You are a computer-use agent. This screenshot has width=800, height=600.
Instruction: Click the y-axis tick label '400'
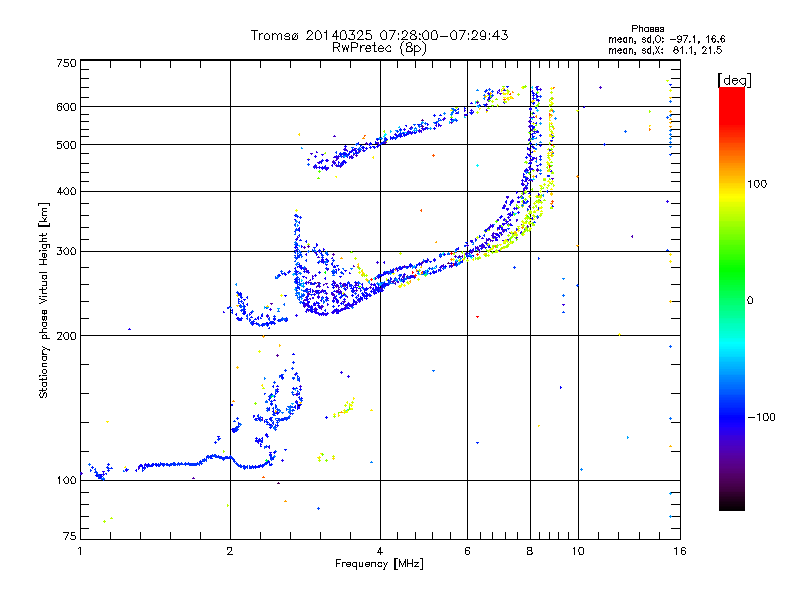point(66,191)
